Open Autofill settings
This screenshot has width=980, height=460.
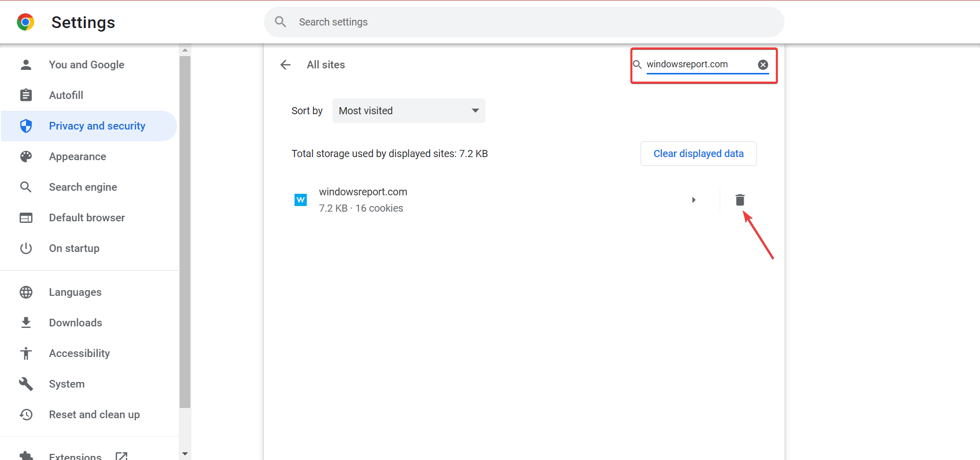click(x=89, y=95)
